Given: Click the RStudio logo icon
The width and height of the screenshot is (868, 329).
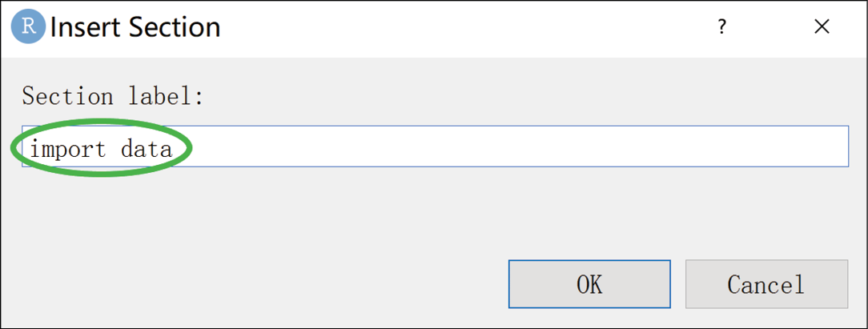Looking at the screenshot, I should pos(29,27).
